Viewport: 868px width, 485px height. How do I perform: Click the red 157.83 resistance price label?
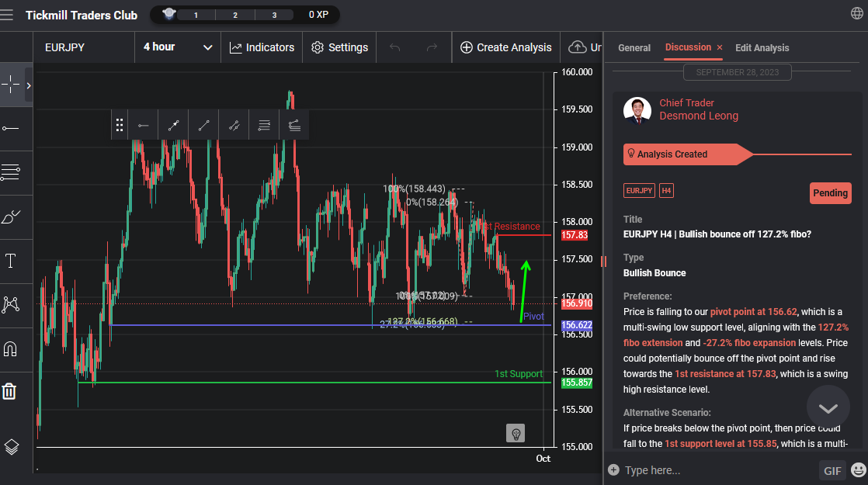pyautogui.click(x=575, y=235)
